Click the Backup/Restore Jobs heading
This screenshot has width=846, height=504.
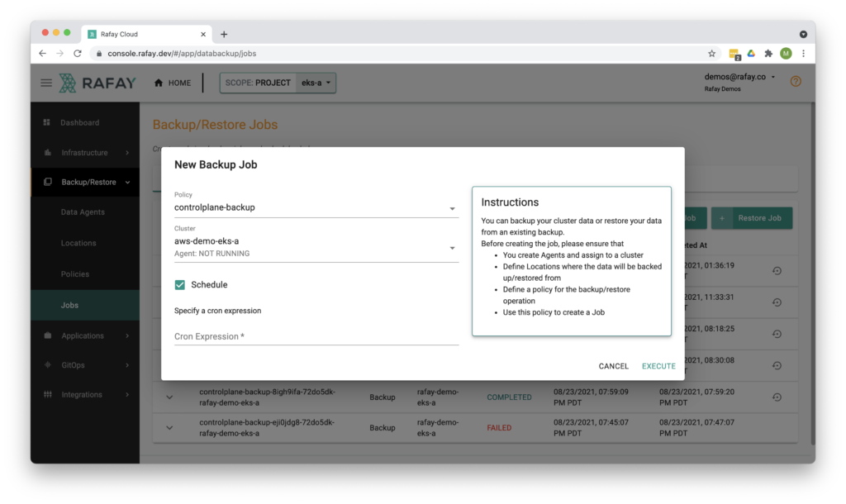[215, 125]
